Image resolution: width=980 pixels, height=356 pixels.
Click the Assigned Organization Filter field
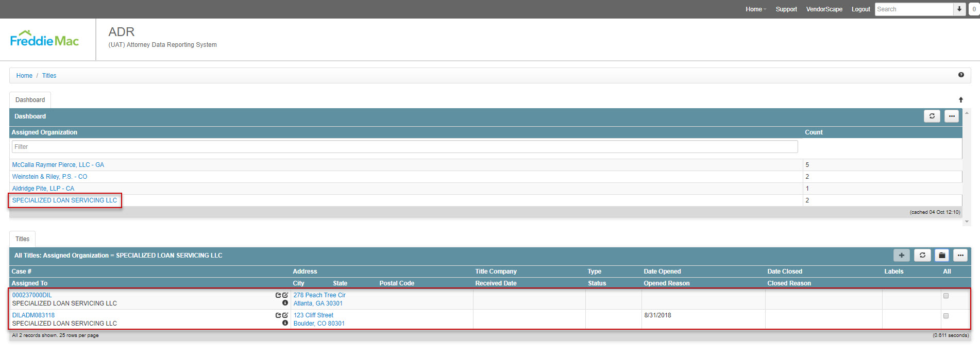(x=404, y=147)
